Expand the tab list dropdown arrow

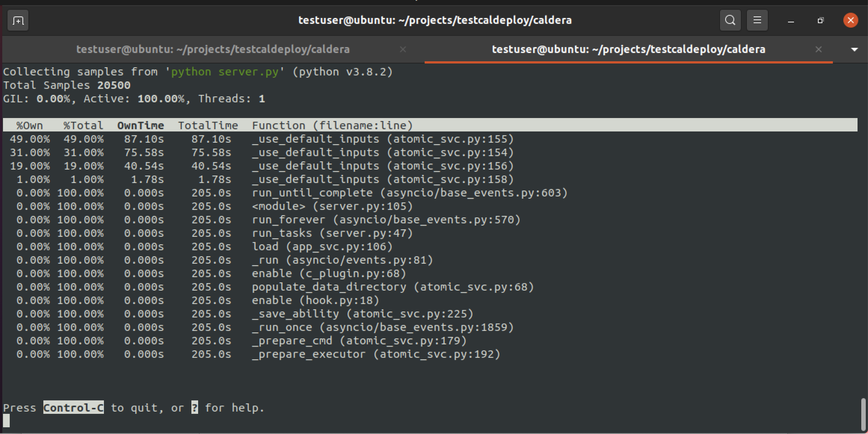point(854,49)
